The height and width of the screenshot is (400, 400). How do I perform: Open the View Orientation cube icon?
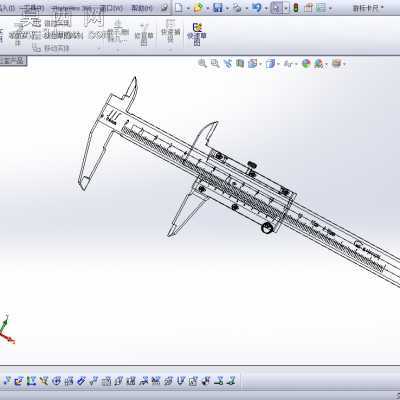pos(252,63)
